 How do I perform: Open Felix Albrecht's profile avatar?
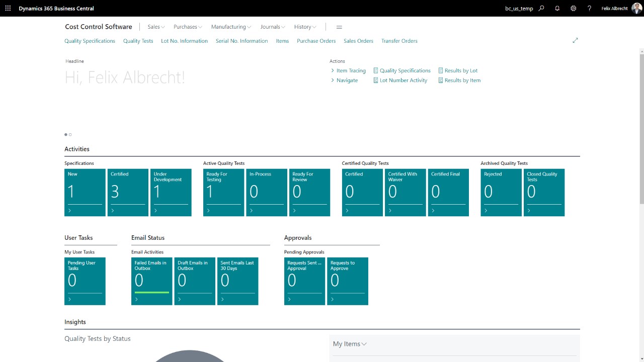pyautogui.click(x=636, y=9)
